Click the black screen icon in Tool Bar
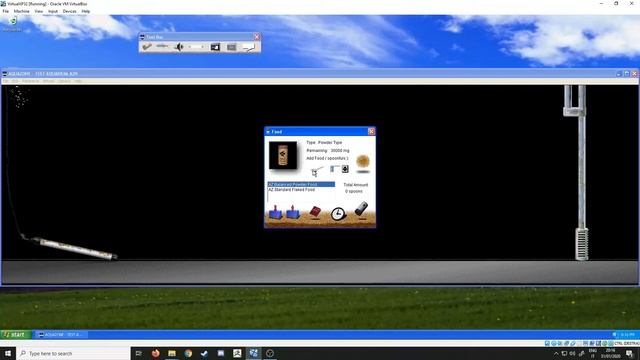 215,47
